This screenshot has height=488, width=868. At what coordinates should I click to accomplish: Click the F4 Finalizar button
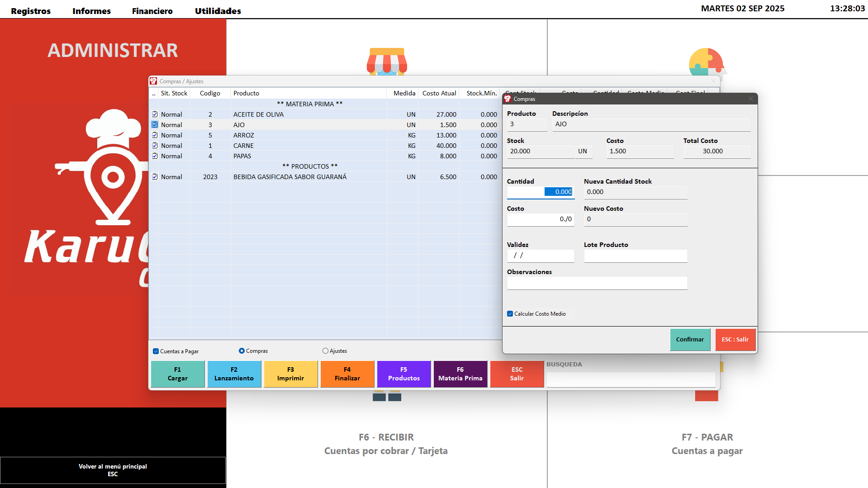click(x=347, y=374)
